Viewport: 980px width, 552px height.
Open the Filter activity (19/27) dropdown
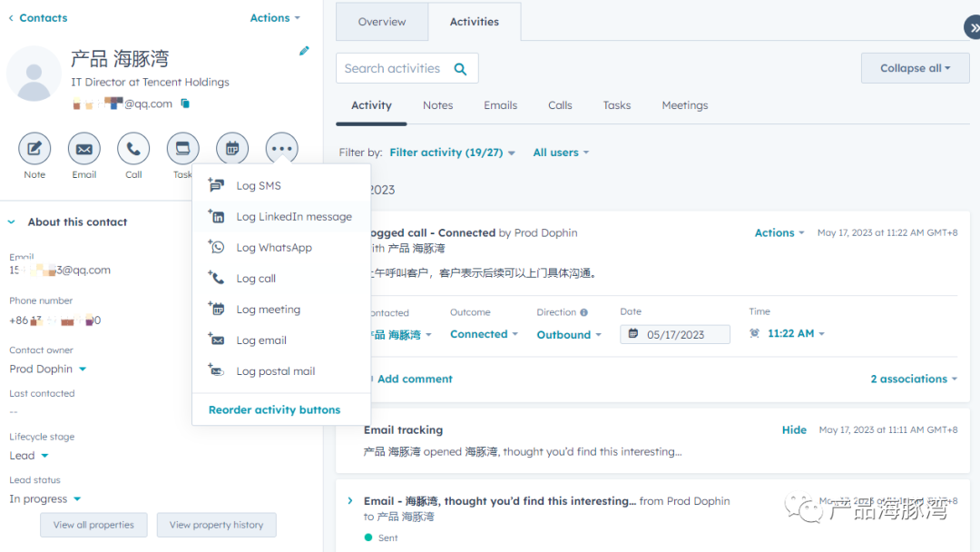click(x=452, y=153)
